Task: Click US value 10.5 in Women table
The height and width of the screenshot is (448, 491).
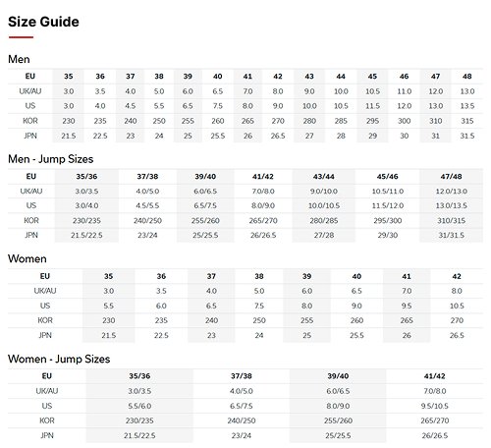Action: click(x=457, y=306)
